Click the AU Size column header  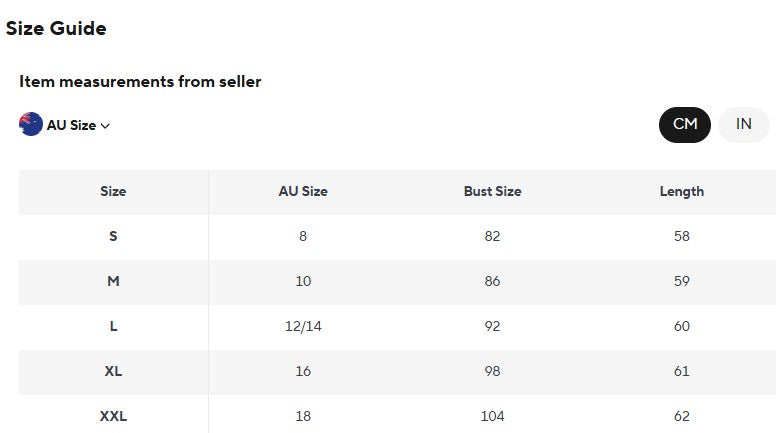(303, 191)
